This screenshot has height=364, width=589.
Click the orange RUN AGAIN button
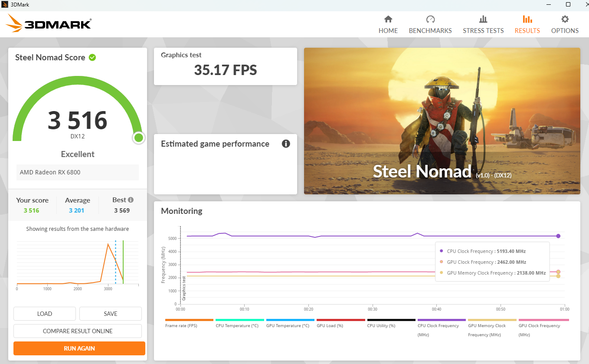(x=79, y=348)
